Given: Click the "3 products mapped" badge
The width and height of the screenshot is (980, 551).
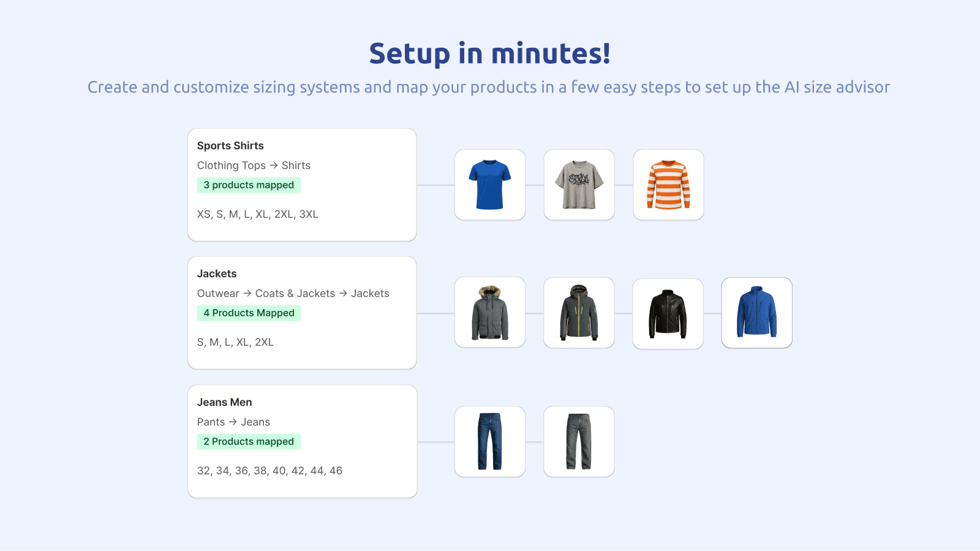Looking at the screenshot, I should point(249,185).
